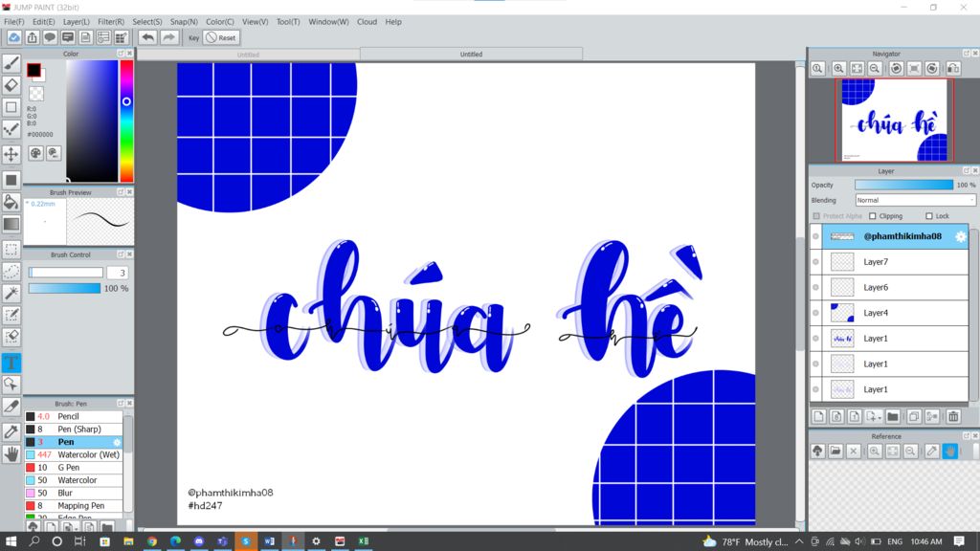980x551 pixels.
Task: Activate the Magic Wand tool
Action: tap(11, 293)
